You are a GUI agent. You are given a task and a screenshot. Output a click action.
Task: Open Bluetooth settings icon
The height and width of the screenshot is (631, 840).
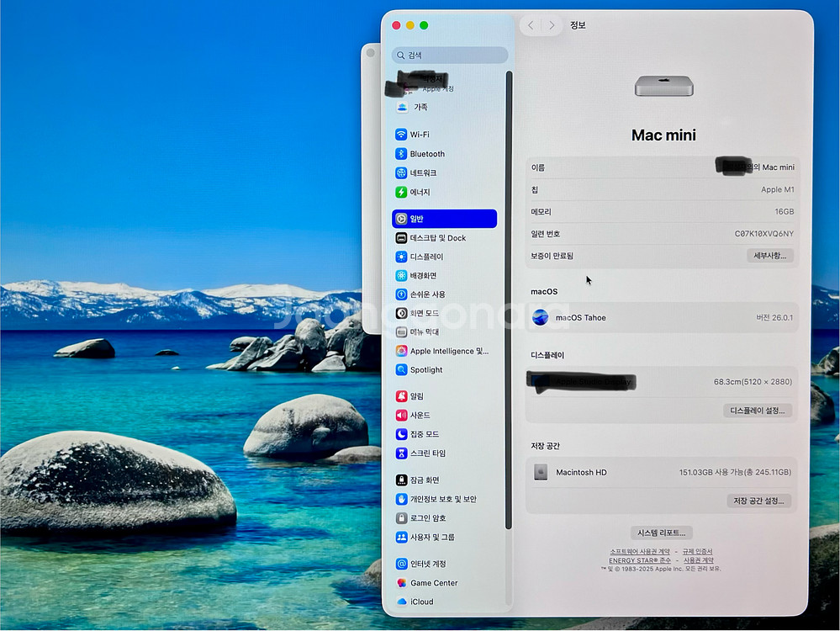pyautogui.click(x=401, y=154)
